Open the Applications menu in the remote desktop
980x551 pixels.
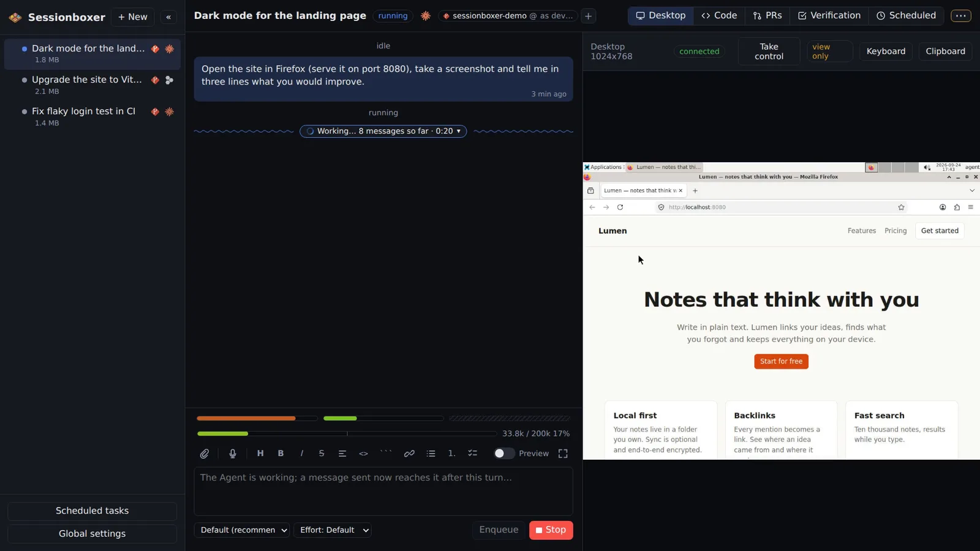(603, 167)
